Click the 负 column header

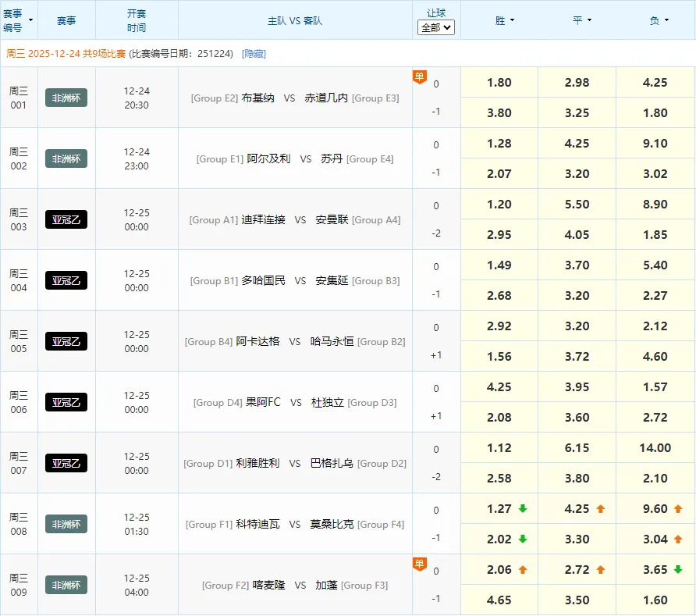(655, 20)
